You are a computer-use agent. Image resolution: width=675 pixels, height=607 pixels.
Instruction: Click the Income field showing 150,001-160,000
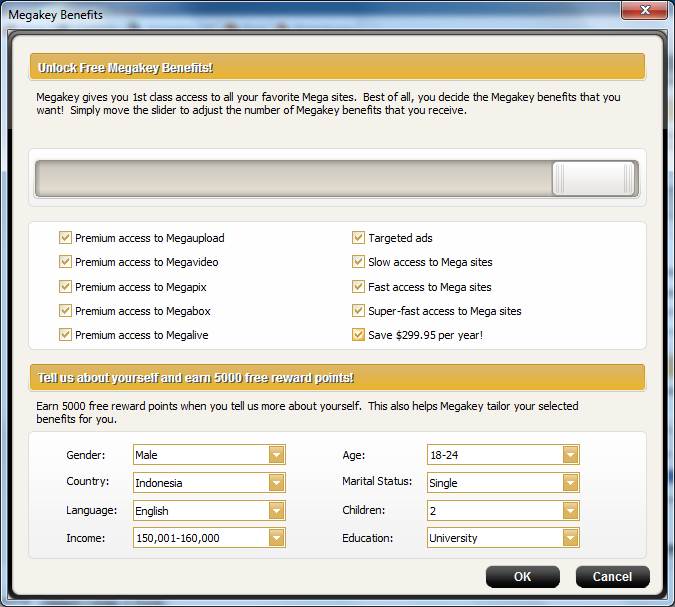coord(209,538)
